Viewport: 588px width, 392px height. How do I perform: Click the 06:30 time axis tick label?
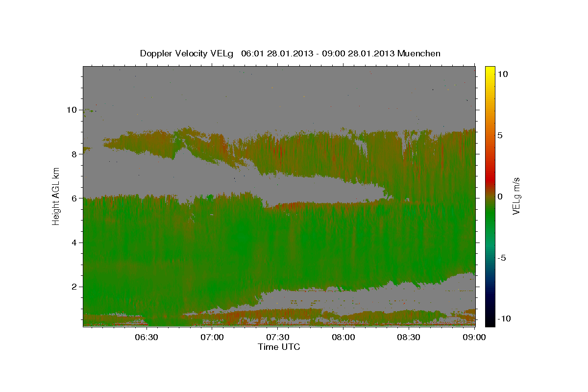coord(146,337)
